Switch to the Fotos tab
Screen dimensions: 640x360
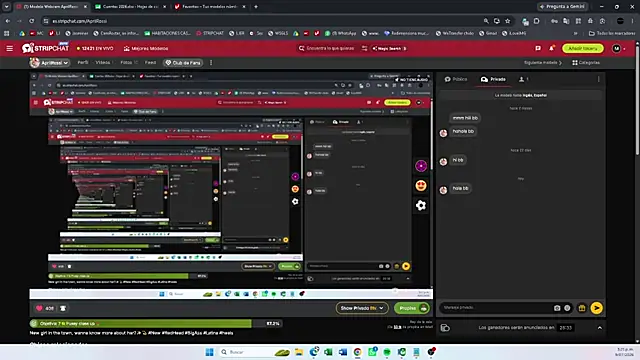pyautogui.click(x=128, y=62)
